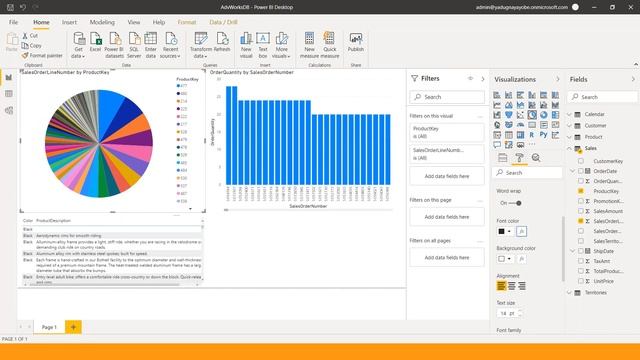
Task: Open the Background color picker
Action: (505, 259)
